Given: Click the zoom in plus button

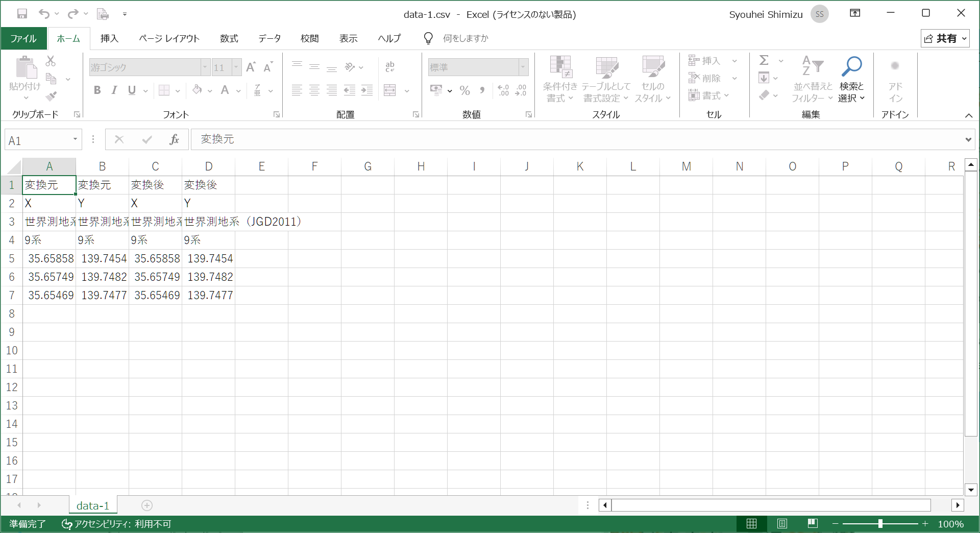Looking at the screenshot, I should [925, 524].
